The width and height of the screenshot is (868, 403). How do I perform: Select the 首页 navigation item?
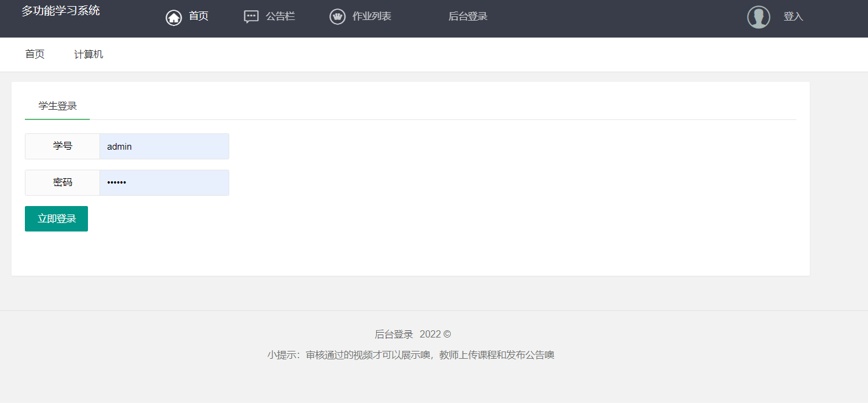198,17
